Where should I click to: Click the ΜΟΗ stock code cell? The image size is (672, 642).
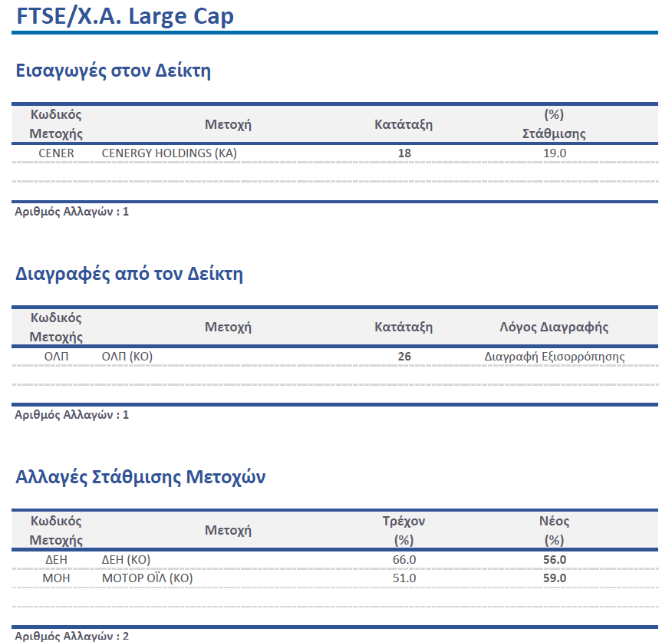tap(56, 578)
